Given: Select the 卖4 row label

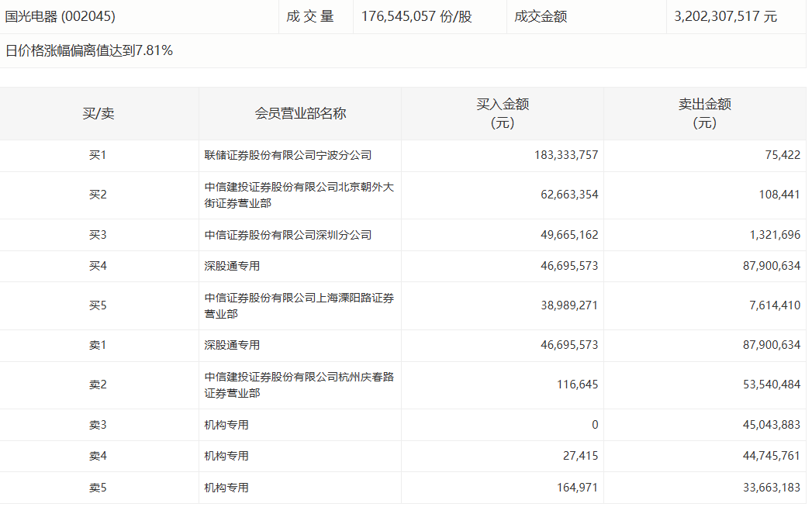Looking at the screenshot, I should point(98,456).
